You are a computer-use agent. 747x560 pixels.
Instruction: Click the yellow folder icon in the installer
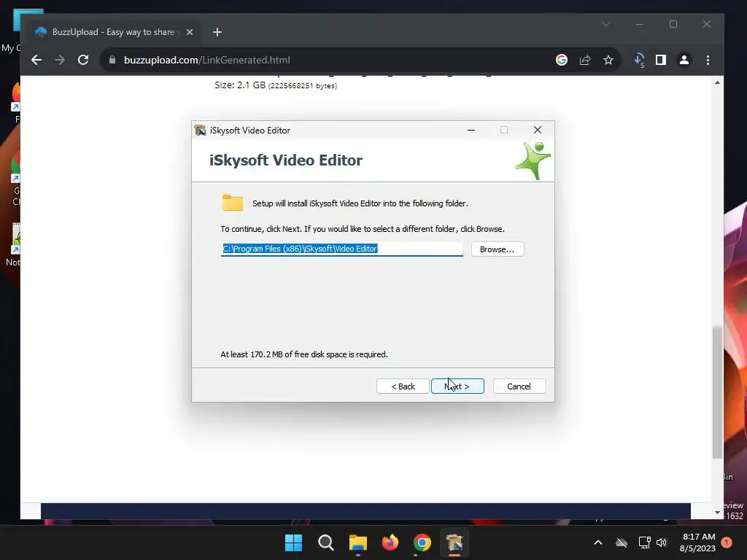[x=233, y=203]
